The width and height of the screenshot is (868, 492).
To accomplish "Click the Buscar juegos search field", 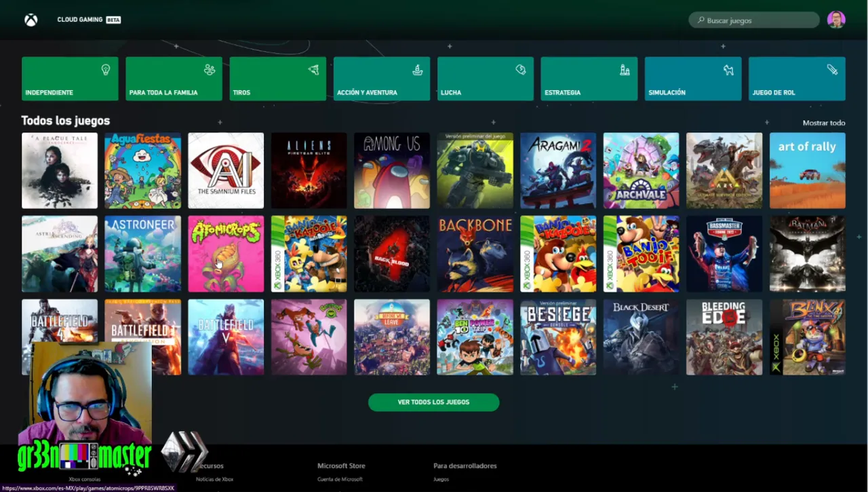I will coord(754,20).
